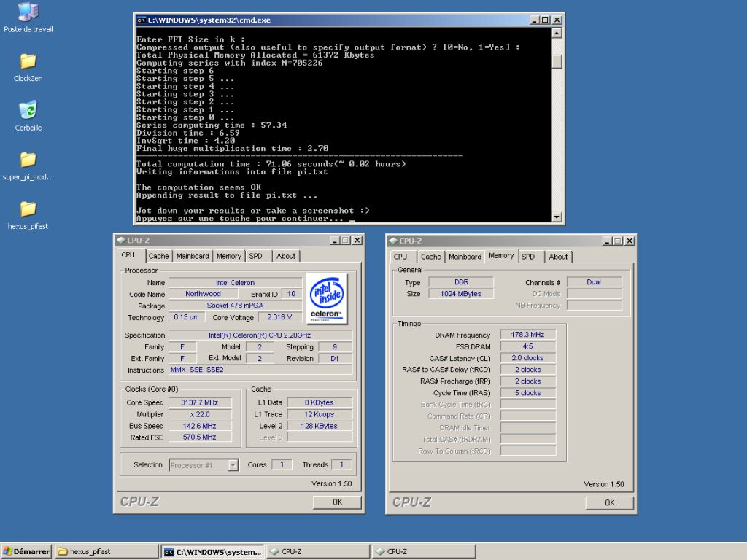This screenshot has height=560, width=747.
Task: Click the FSB:DRAM 4:5 value
Action: 528,346
